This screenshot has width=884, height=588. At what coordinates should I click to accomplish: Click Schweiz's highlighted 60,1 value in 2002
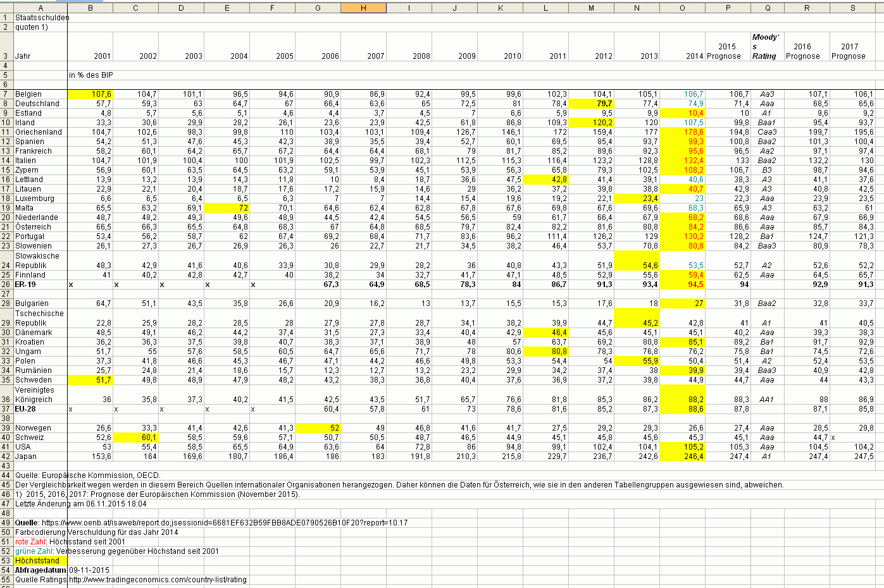136,438
